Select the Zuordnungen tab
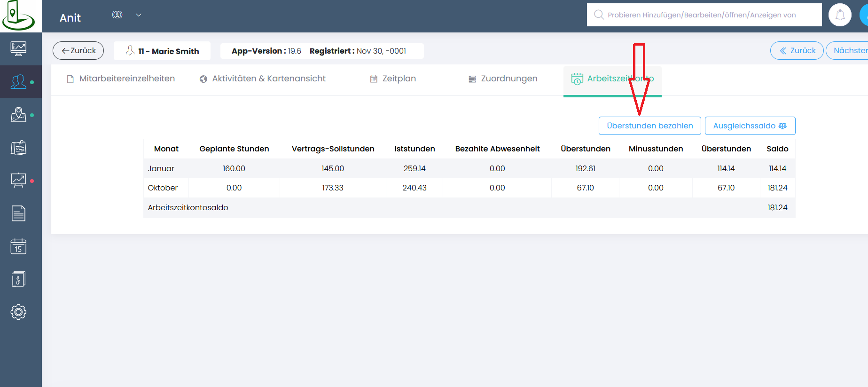Image resolution: width=868 pixels, height=387 pixels. click(503, 79)
